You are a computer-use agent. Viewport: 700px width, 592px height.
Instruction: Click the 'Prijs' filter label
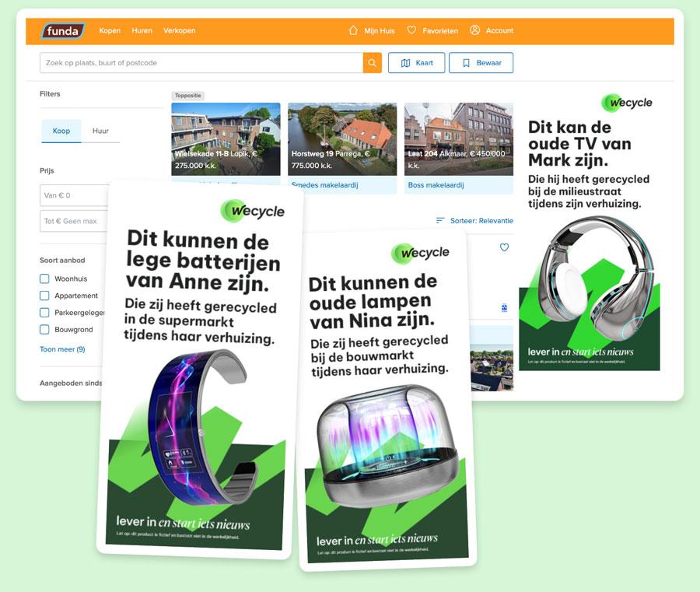47,170
